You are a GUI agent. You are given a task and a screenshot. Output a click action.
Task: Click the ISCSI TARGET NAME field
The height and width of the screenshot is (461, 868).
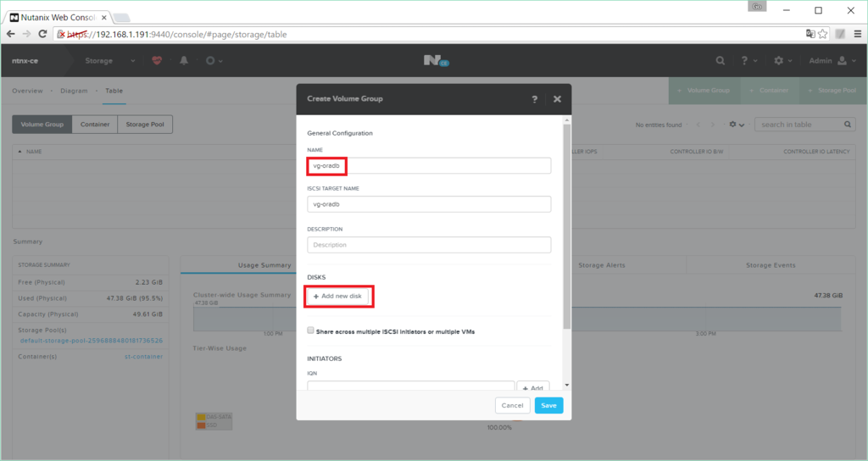pyautogui.click(x=429, y=204)
